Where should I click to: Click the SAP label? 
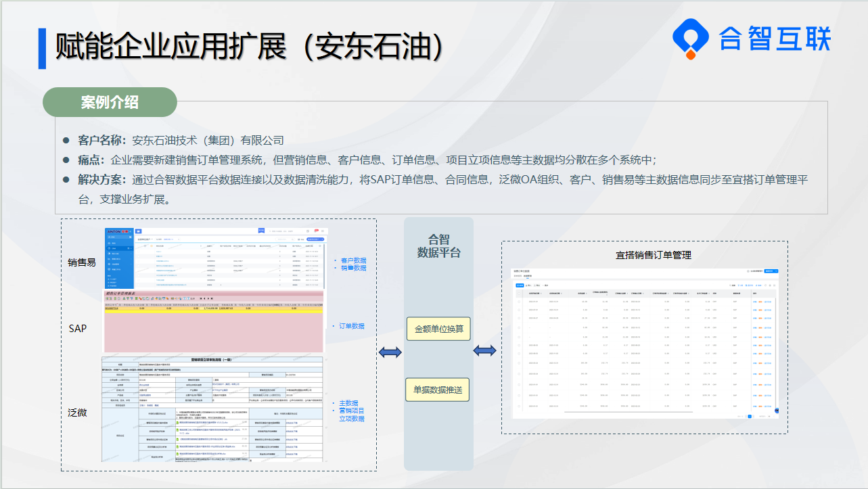coord(78,328)
